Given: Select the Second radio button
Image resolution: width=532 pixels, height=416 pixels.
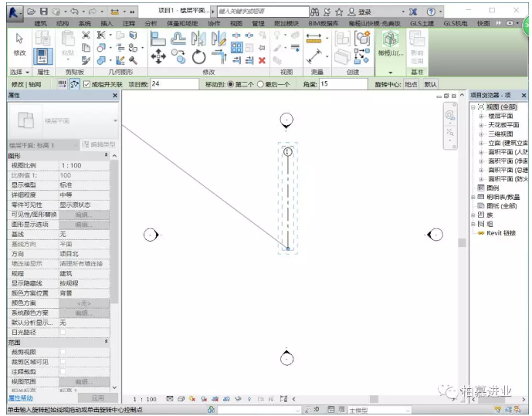Looking at the screenshot, I should click(x=230, y=84).
